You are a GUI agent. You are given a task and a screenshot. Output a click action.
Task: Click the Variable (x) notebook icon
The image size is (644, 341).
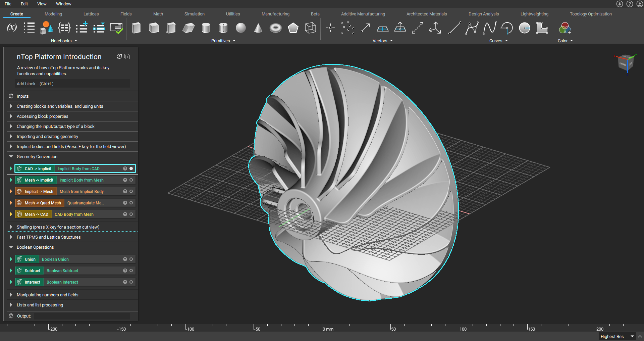[12, 28]
